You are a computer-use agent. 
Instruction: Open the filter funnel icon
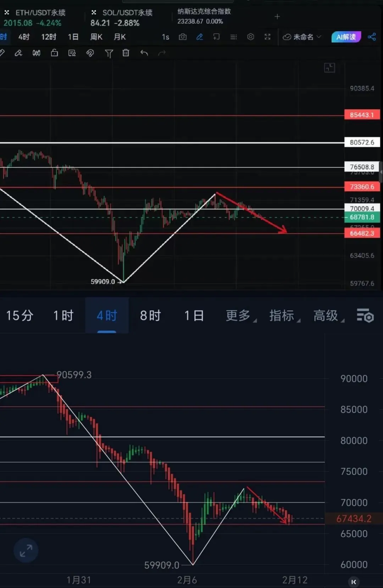[x=109, y=54]
